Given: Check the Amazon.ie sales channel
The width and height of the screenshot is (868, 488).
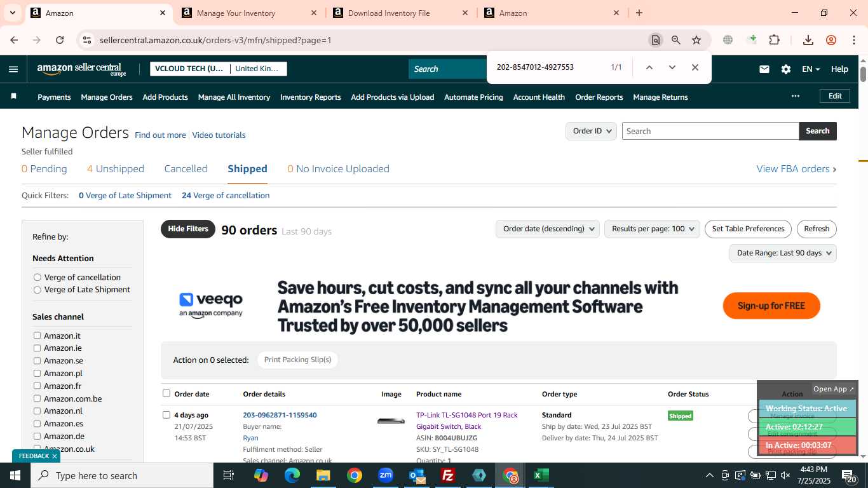Looking at the screenshot, I should point(37,348).
